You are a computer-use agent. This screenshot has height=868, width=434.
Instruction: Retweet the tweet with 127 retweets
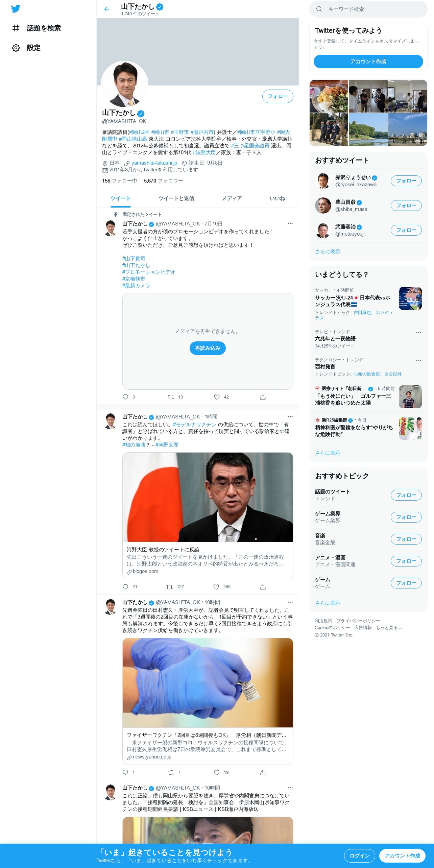[x=170, y=587]
